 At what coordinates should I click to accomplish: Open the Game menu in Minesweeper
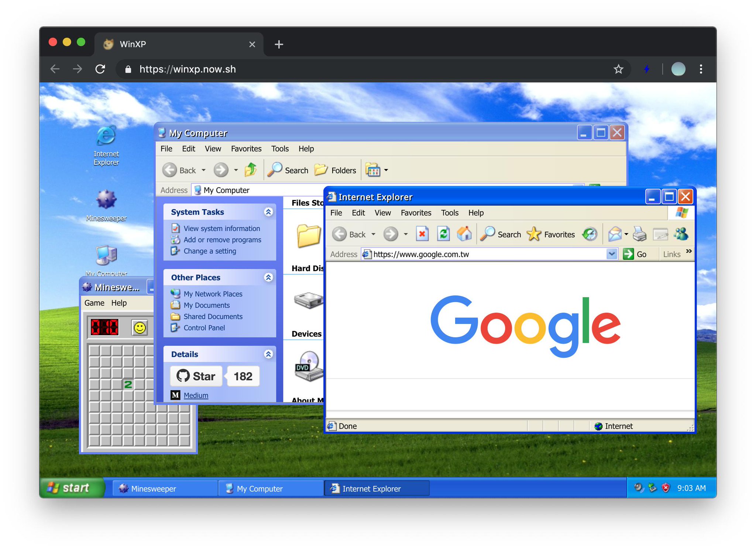pyautogui.click(x=94, y=303)
